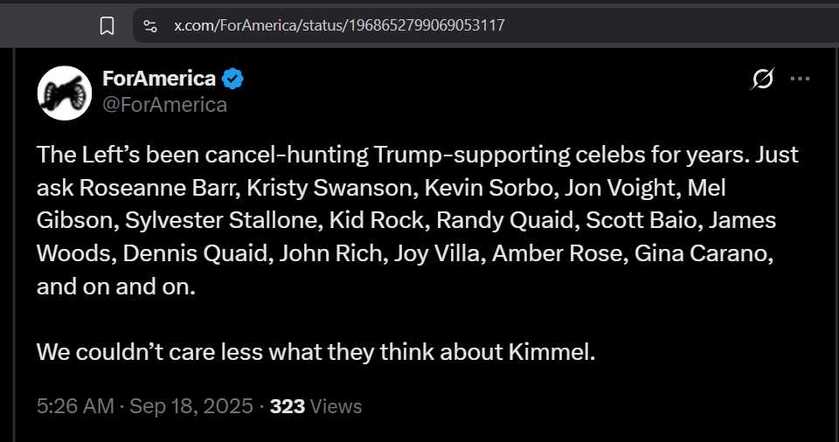The image size is (839, 442).
Task: Click the word 'Views' after 323
Action: [x=336, y=406]
